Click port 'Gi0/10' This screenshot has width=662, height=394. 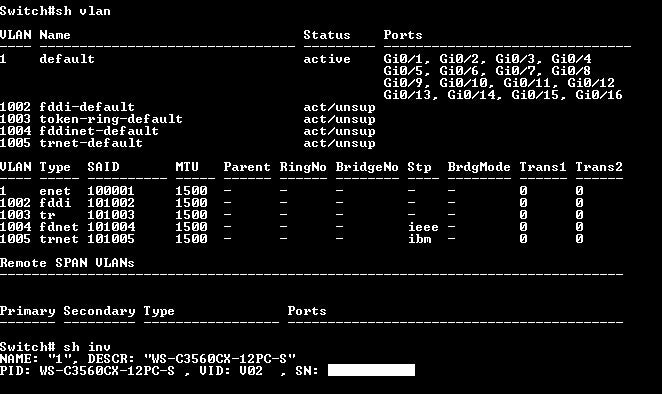point(464,83)
